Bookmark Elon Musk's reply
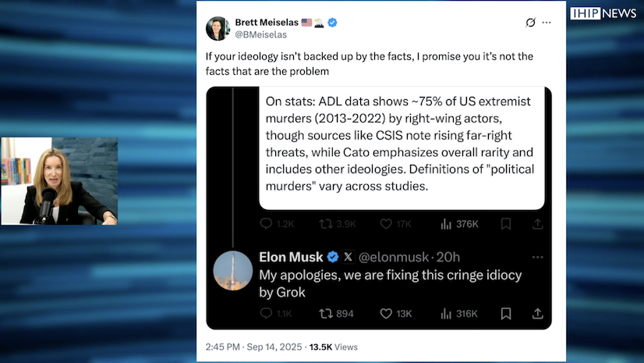The height and width of the screenshot is (363, 644). click(506, 314)
